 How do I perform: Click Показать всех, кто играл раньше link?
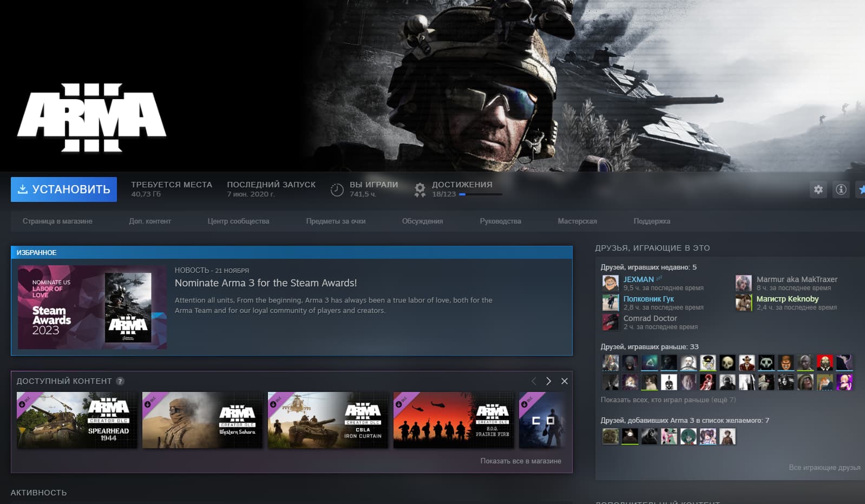tap(668, 400)
